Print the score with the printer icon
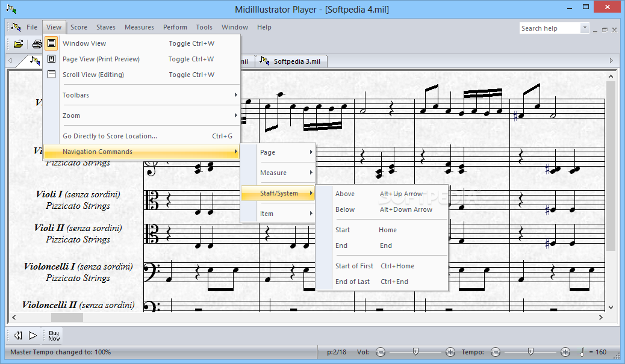625x364 pixels. (x=37, y=44)
